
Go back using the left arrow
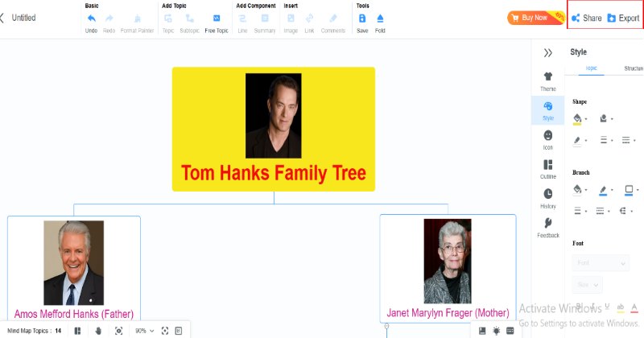(x=2, y=18)
